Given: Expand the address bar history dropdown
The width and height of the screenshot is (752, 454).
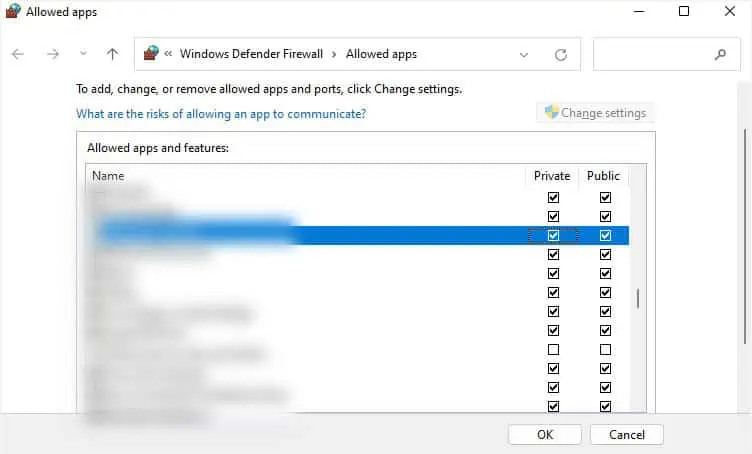Looking at the screenshot, I should 524,54.
